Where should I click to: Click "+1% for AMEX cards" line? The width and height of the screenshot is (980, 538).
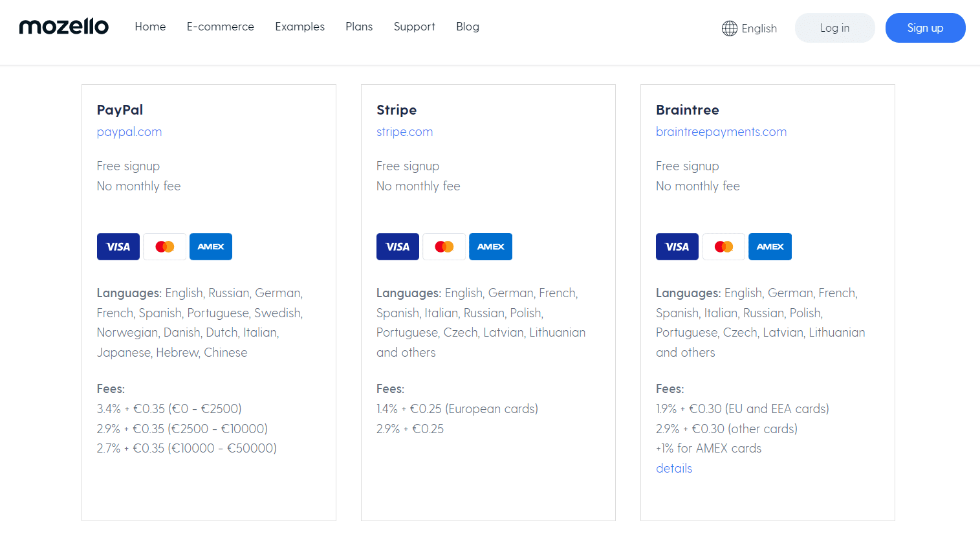coord(709,448)
